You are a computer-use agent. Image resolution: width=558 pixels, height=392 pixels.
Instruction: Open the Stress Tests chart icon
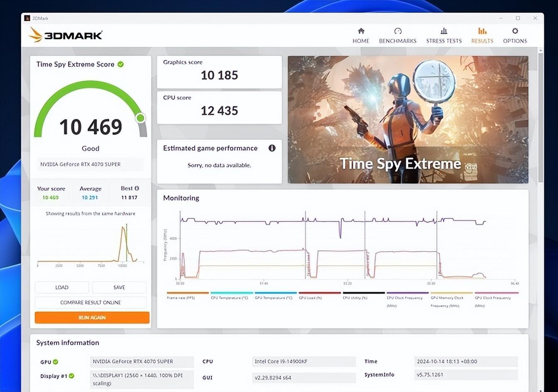click(x=443, y=31)
